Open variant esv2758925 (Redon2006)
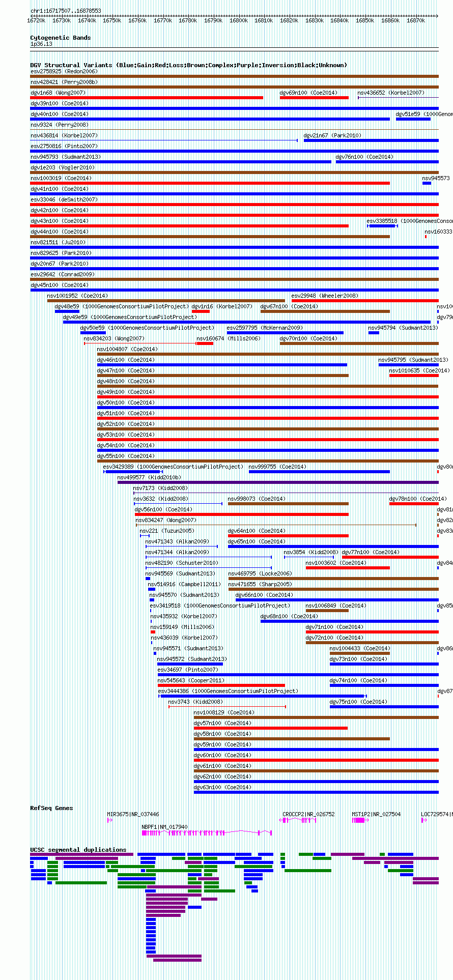Viewport: 453px width, 980px height. (x=64, y=71)
